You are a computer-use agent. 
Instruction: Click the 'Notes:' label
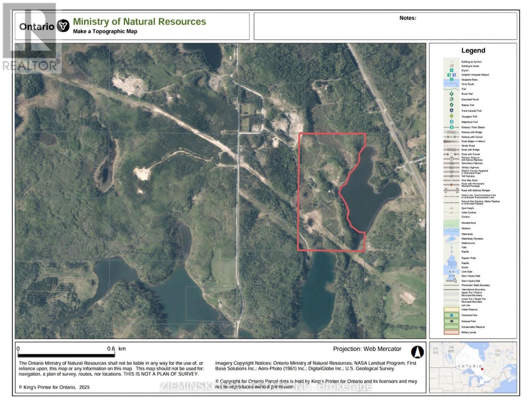(408, 18)
